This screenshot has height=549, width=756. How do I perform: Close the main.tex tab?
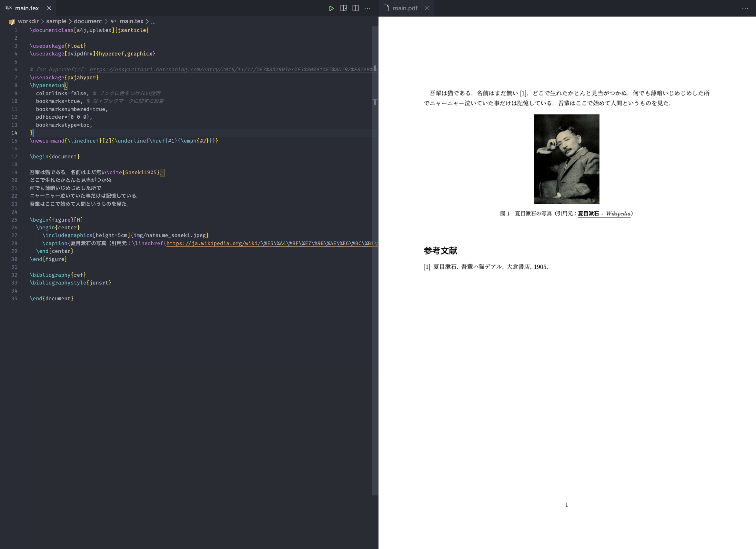pyautogui.click(x=49, y=8)
